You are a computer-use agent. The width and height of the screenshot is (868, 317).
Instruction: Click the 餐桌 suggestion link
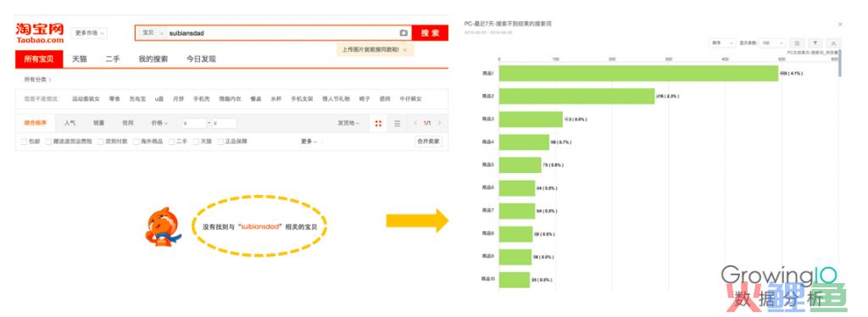pos(255,99)
